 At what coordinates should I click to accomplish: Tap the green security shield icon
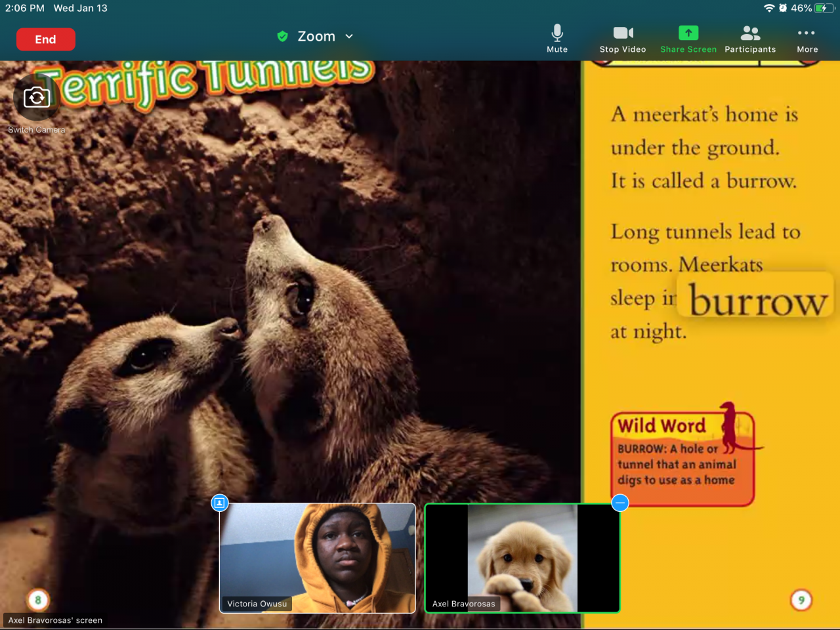tap(283, 37)
